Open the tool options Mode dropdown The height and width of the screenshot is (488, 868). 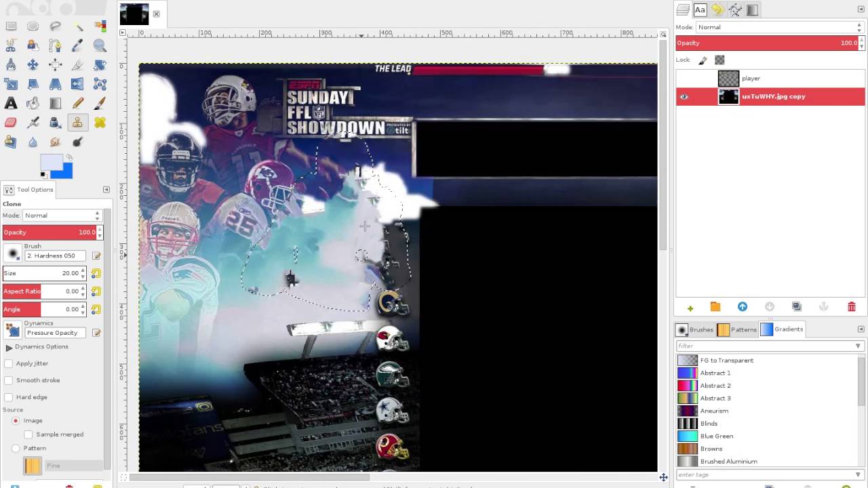[62, 215]
